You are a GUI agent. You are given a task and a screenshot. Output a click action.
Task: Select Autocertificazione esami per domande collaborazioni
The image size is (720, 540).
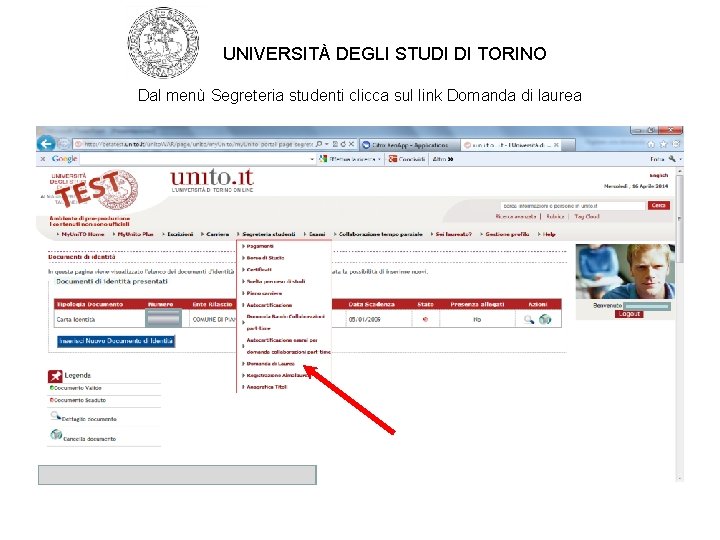coord(288,346)
